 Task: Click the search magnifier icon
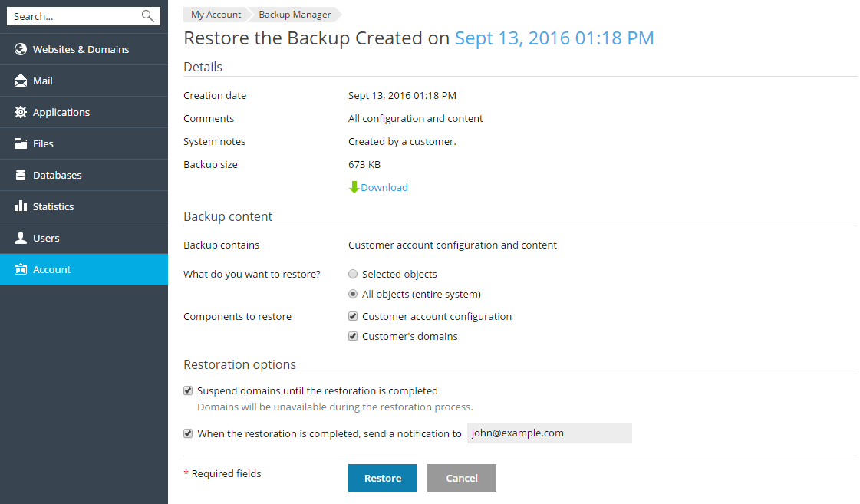pyautogui.click(x=148, y=15)
